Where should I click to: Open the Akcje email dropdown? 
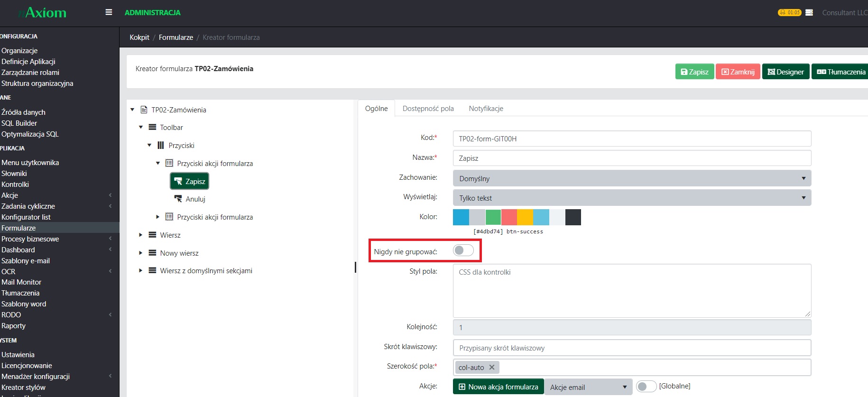click(588, 387)
